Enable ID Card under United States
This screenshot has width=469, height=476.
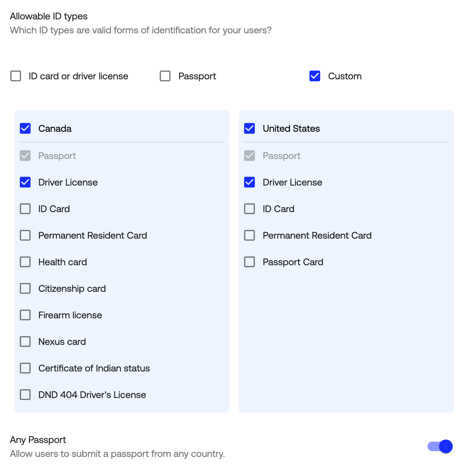(249, 209)
